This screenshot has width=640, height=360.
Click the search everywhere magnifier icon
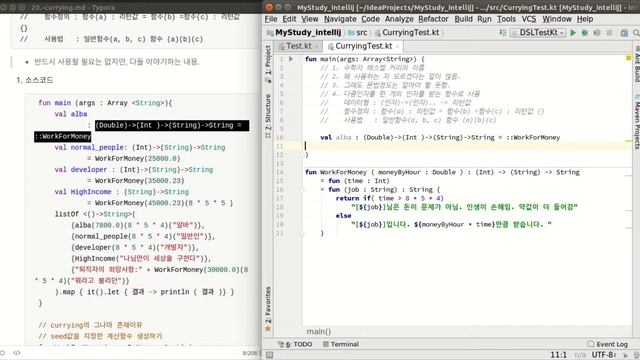point(636,33)
